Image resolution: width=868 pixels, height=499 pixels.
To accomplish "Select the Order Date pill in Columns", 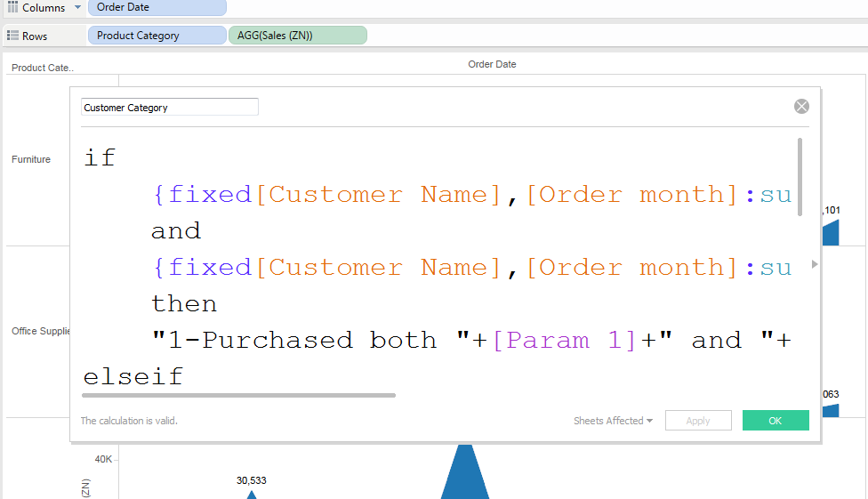I will (157, 7).
